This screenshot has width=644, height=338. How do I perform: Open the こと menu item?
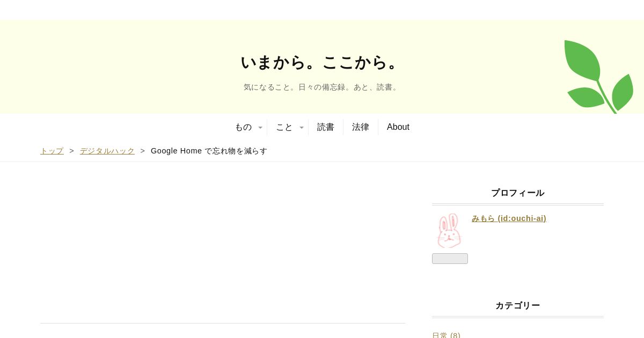284,127
